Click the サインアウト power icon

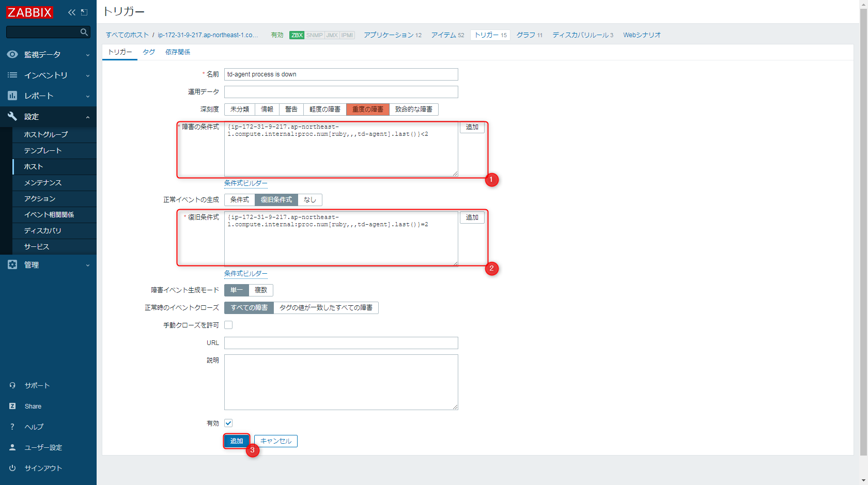point(12,468)
